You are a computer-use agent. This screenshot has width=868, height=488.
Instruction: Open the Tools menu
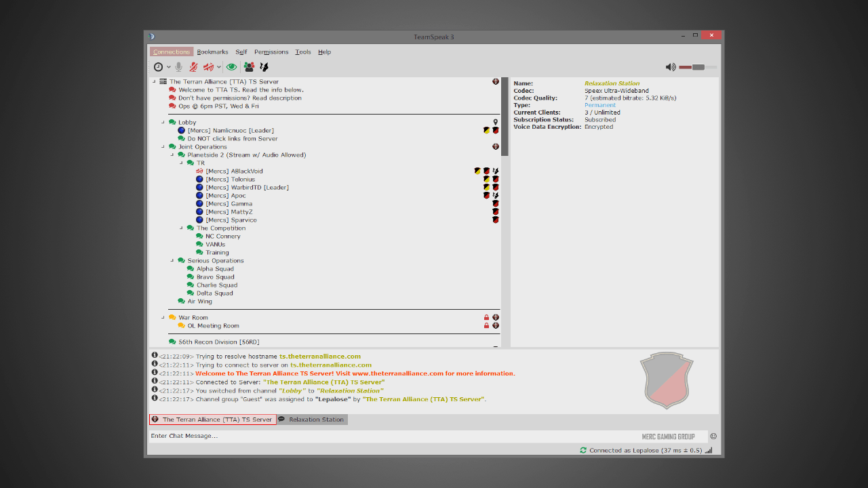[x=303, y=52]
